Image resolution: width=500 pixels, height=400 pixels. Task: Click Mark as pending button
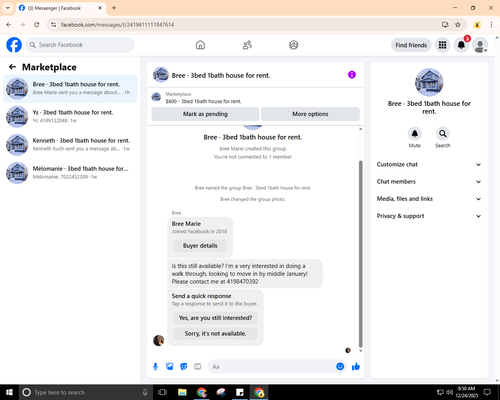[x=205, y=114]
